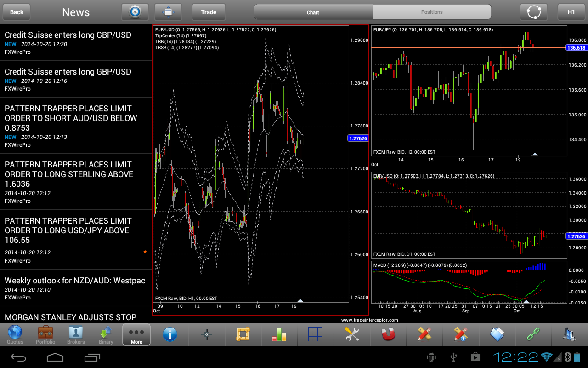Click the chart resize arrows button

pyautogui.click(x=168, y=12)
